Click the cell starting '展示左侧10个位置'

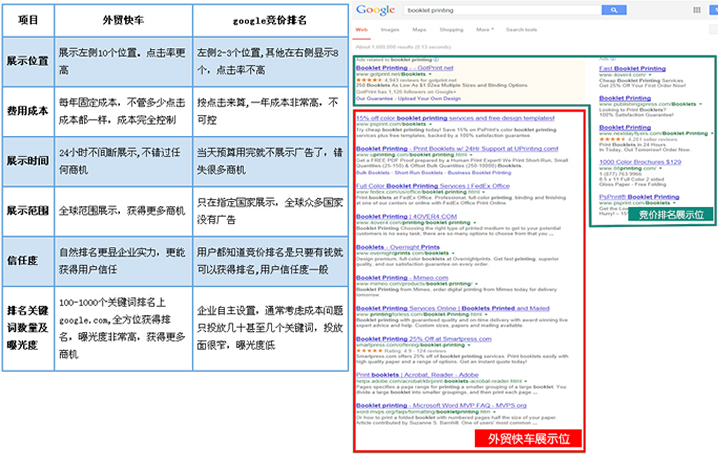point(123,61)
